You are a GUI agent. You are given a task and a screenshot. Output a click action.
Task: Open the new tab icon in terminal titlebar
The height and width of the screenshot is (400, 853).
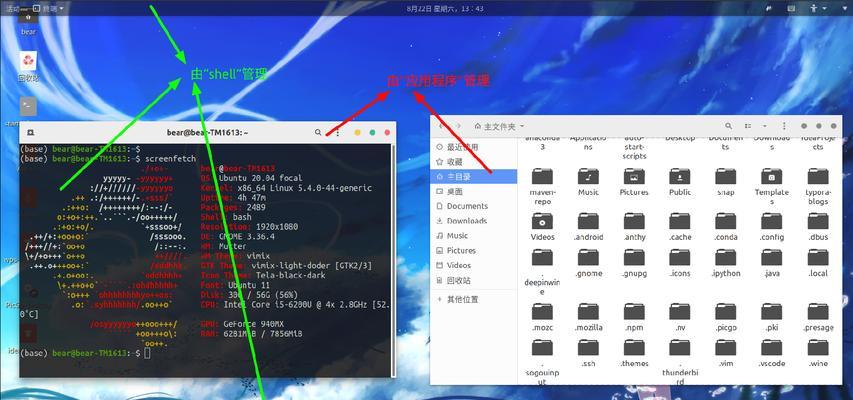tap(31, 132)
